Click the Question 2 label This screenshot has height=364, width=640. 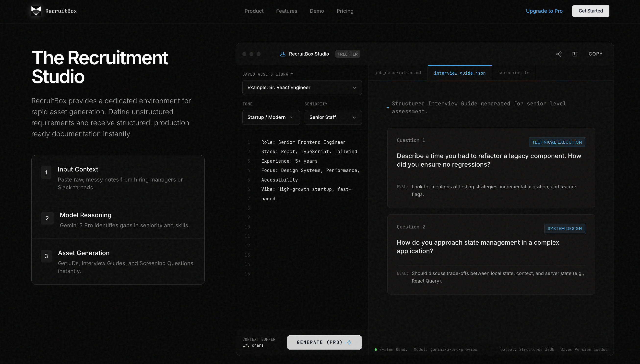(x=411, y=227)
